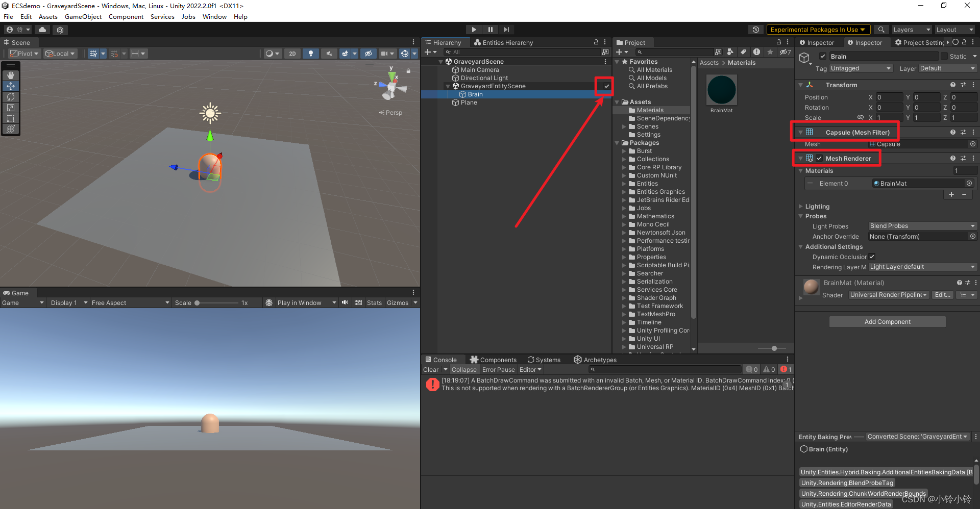
Task: Toggle hidden packages visibility count
Action: click(x=786, y=52)
